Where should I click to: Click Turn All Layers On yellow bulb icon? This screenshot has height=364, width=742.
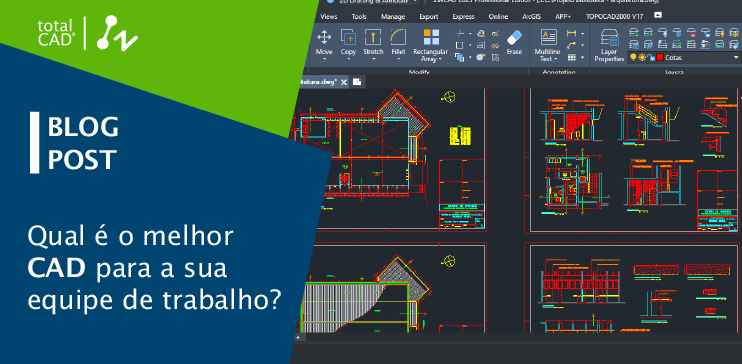point(720,33)
